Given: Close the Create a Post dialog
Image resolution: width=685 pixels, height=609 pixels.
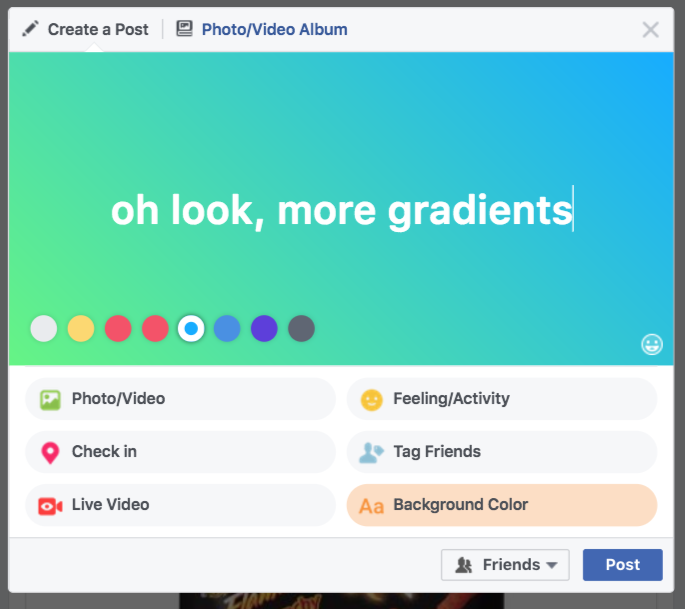Looking at the screenshot, I should click(651, 30).
